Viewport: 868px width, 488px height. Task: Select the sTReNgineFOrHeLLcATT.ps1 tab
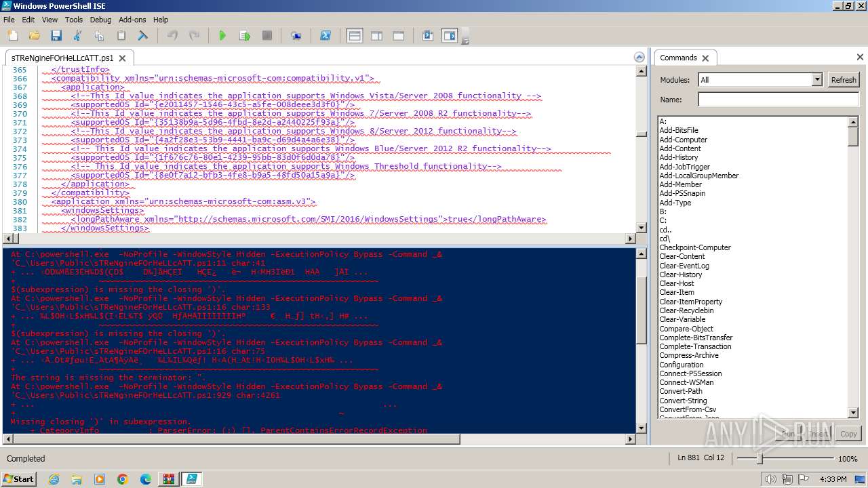pos(62,58)
